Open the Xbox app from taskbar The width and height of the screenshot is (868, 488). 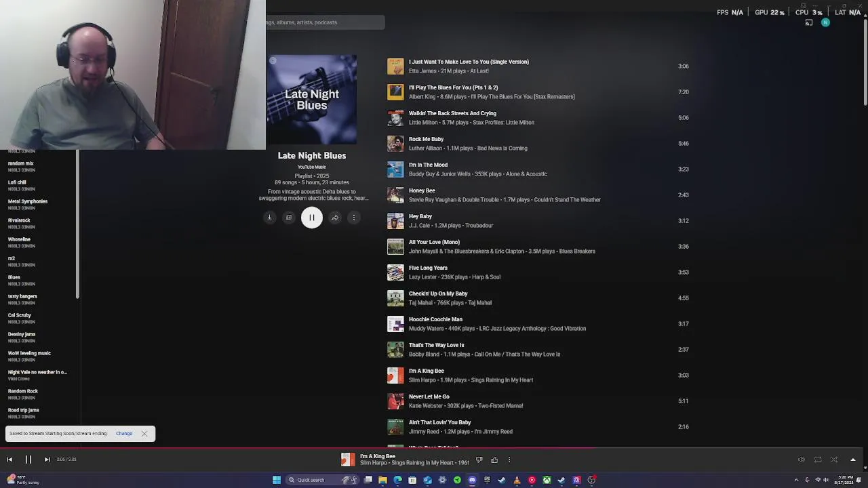point(547,480)
